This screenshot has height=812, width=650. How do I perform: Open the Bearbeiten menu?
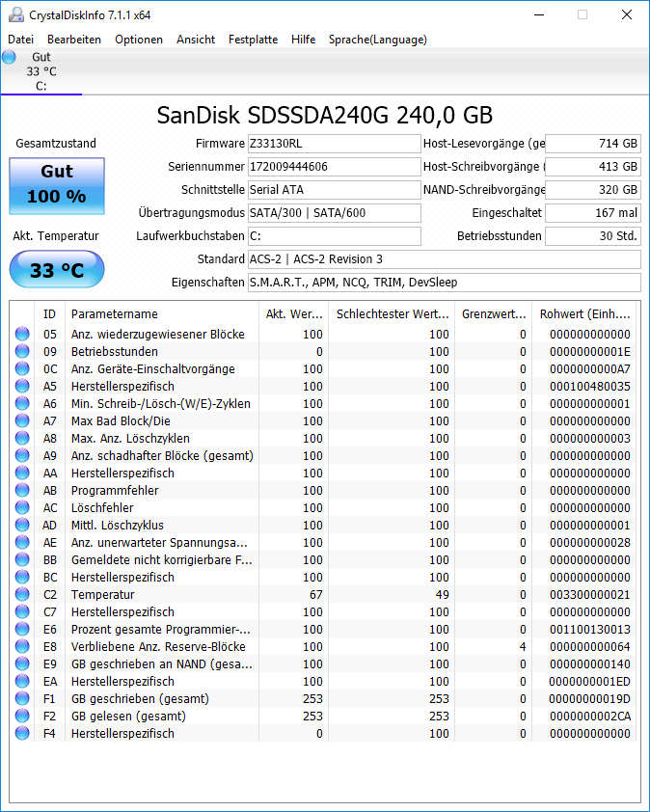[x=74, y=40]
